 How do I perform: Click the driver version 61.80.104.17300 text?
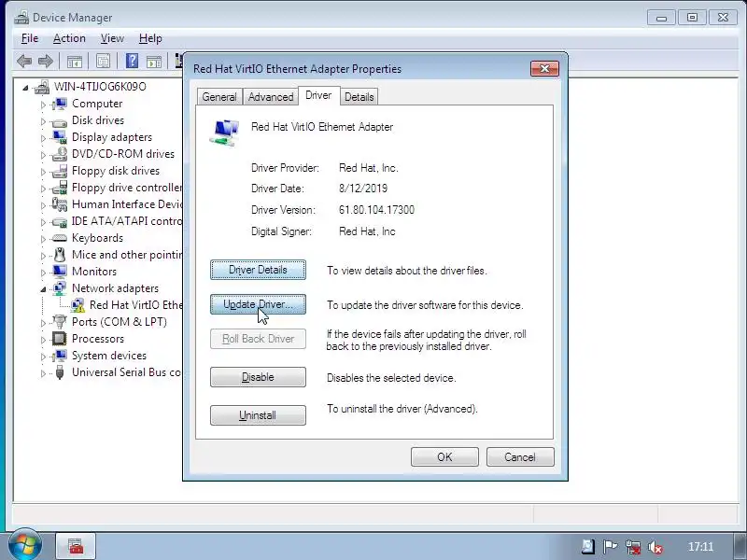(x=376, y=210)
